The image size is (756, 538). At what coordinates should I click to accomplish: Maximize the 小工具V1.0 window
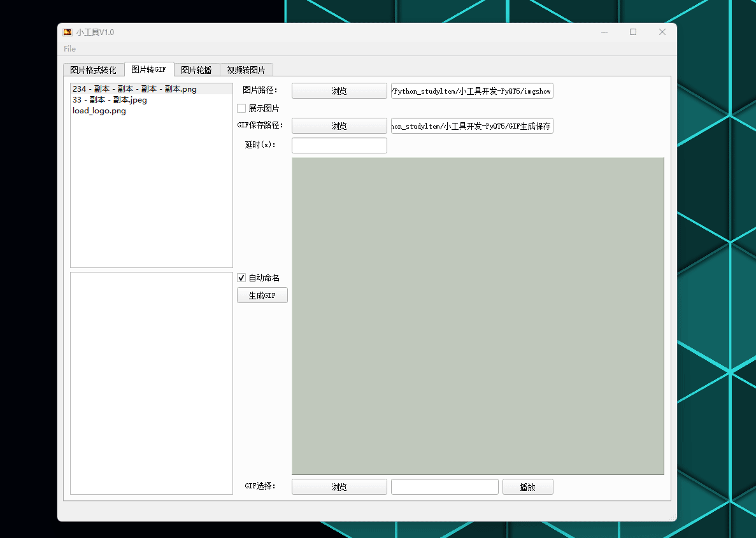point(633,32)
